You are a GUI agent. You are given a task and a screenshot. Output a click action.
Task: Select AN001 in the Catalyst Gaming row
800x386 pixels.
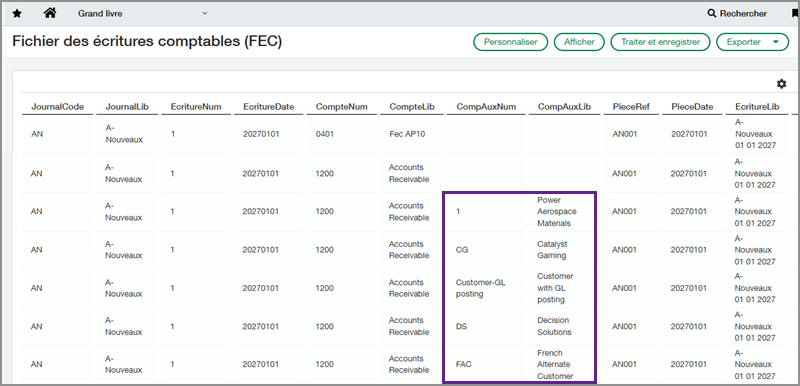624,250
